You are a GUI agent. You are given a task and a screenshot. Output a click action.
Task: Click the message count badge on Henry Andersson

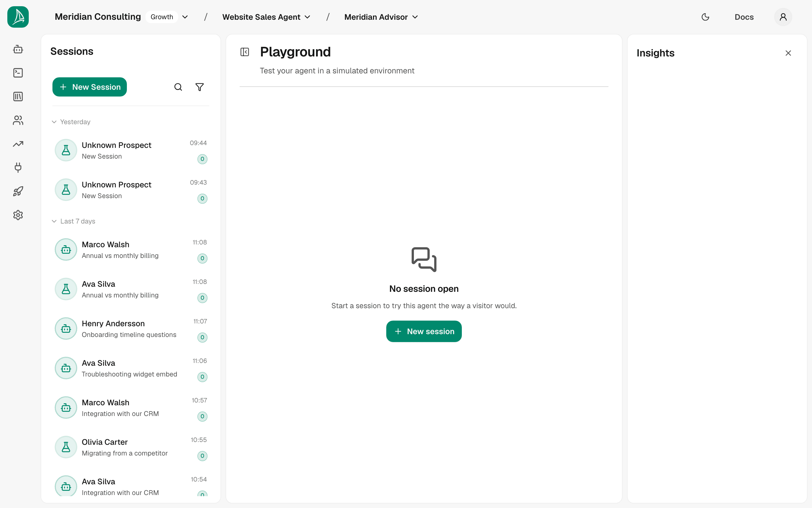point(202,337)
